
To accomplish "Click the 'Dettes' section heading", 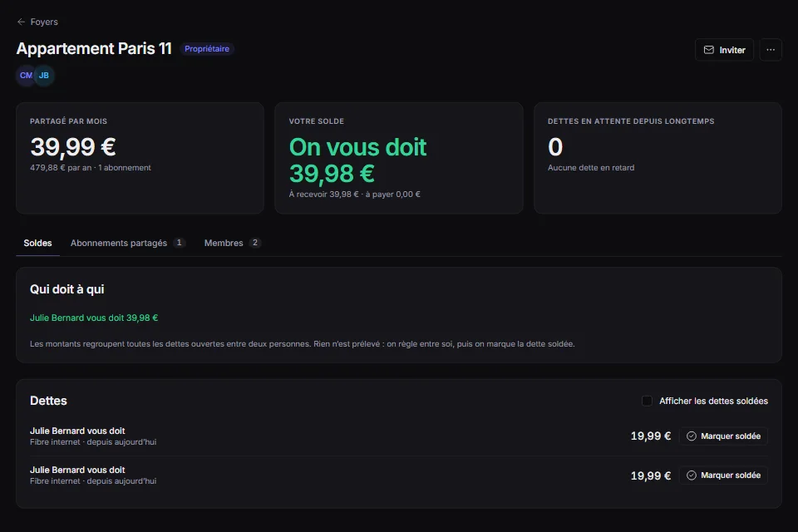I will [48, 401].
